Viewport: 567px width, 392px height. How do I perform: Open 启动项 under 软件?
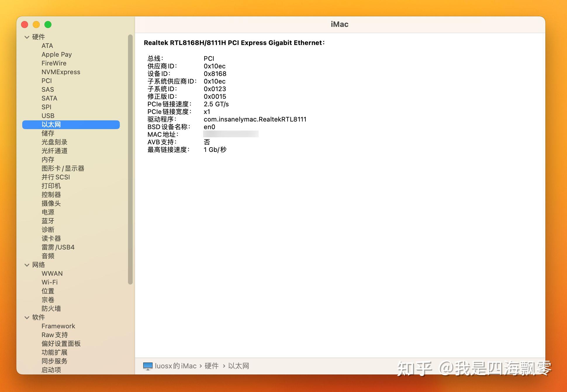click(x=51, y=370)
